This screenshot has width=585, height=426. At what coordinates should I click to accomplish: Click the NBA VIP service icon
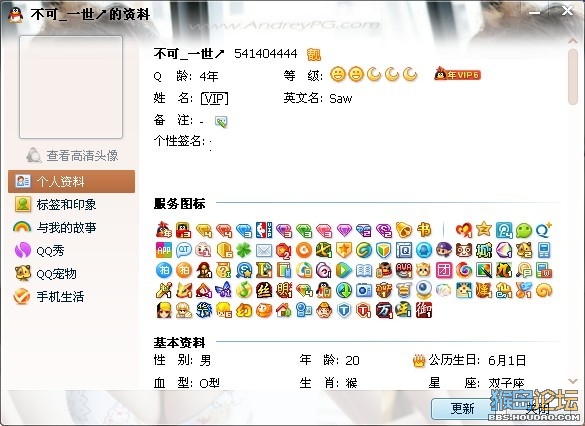click(x=264, y=230)
